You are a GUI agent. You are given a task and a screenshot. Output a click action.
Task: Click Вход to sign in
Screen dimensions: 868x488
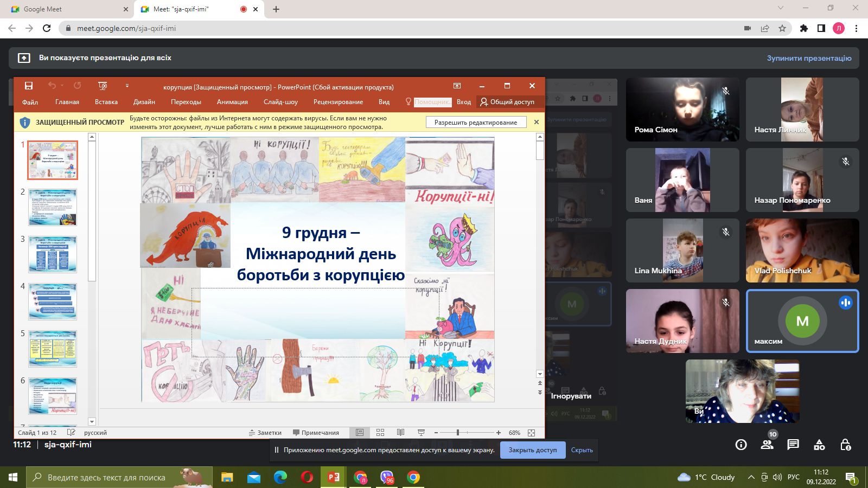[464, 102]
